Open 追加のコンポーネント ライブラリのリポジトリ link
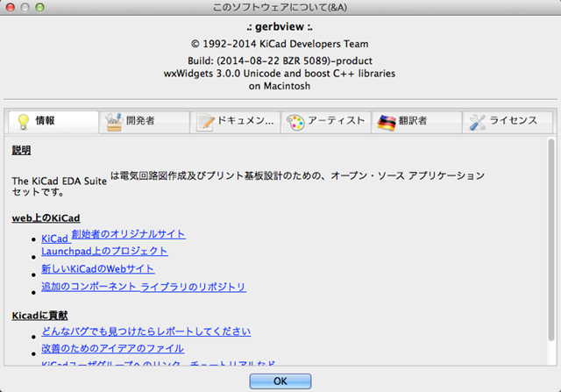 144,287
